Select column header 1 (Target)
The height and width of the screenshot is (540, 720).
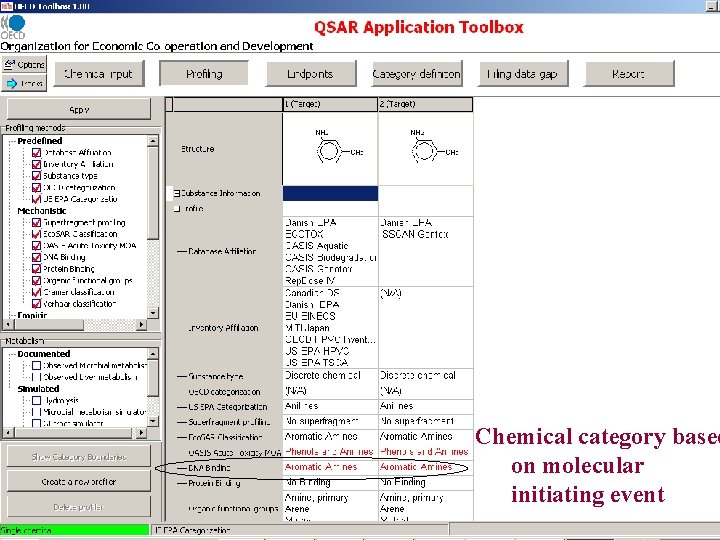[330, 104]
